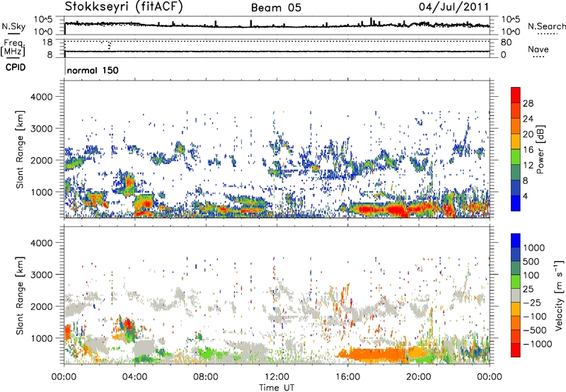Click the Stokkseyri (fitACF) plot title
Image resolution: width=566 pixels, height=392 pixels.
click(x=124, y=7)
